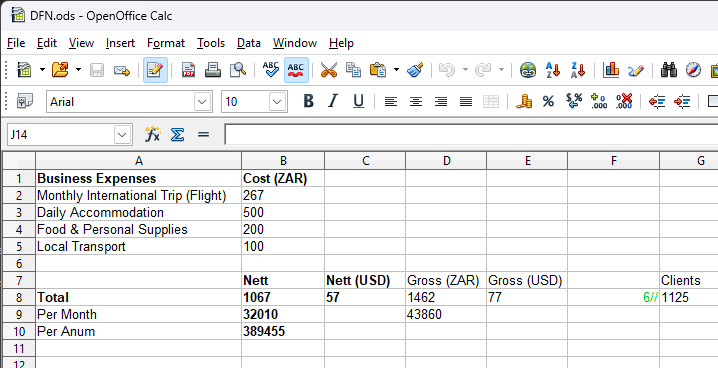
Task: Expand the Undo history dropdown arrow
Action: tap(465, 70)
